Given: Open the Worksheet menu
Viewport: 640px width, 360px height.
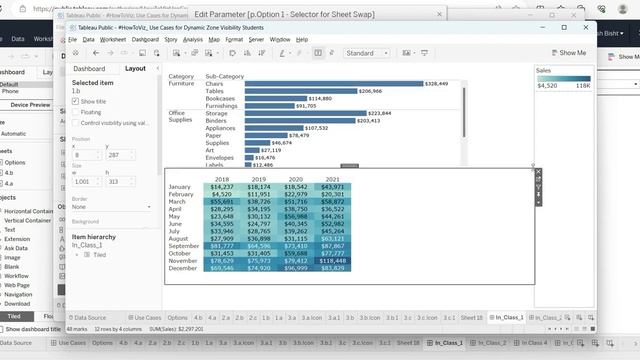Looking at the screenshot, I should pos(113,40).
